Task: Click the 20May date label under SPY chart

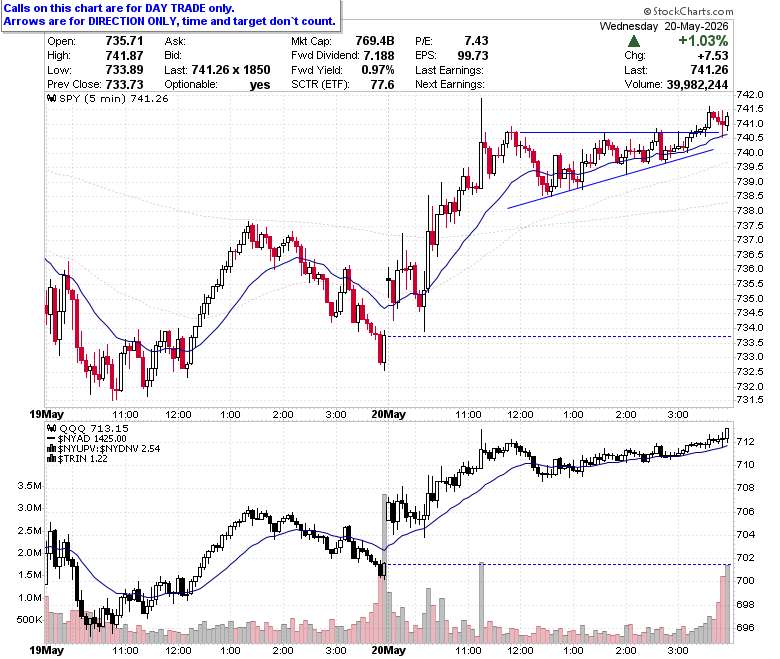Action: [x=389, y=414]
